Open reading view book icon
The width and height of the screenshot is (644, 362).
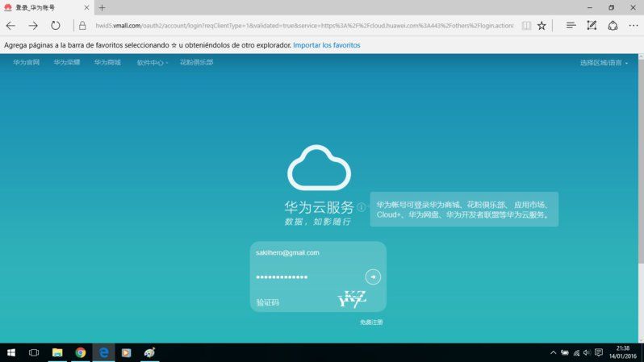526,26
